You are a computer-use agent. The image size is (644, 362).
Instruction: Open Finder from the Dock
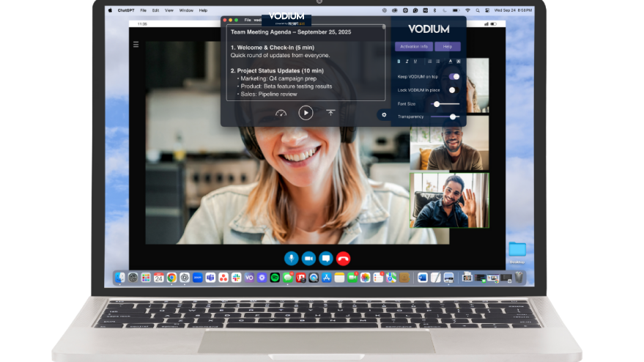click(x=119, y=278)
